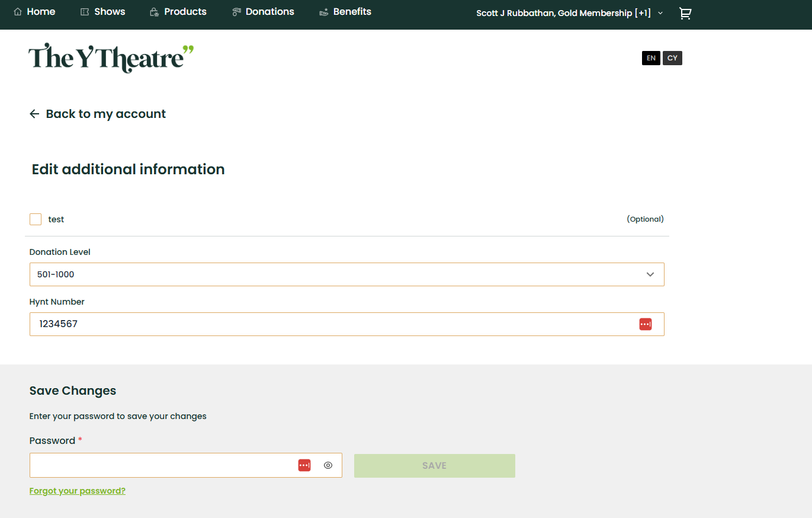Viewport: 812px width, 518px height.
Task: Go to Home menu item
Action: click(34, 12)
